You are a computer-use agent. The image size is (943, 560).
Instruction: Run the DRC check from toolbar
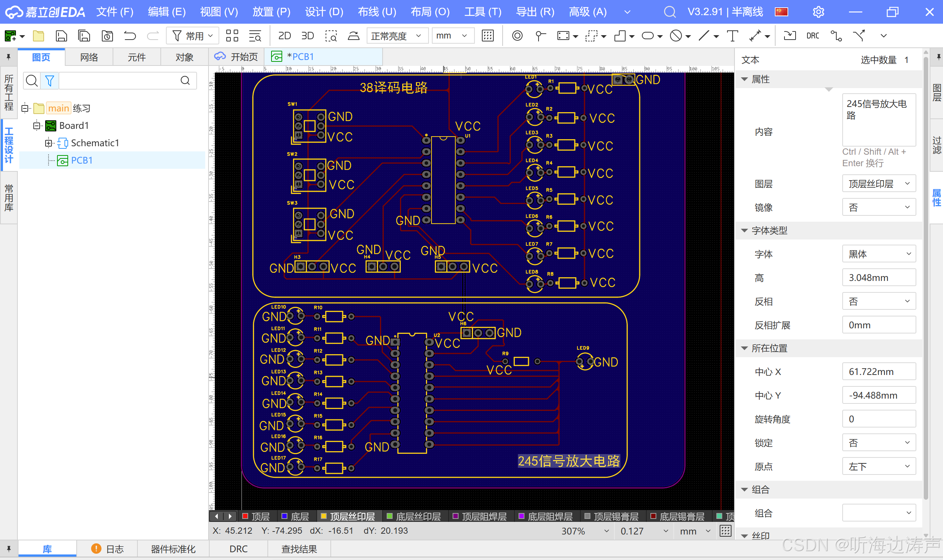[x=812, y=36]
